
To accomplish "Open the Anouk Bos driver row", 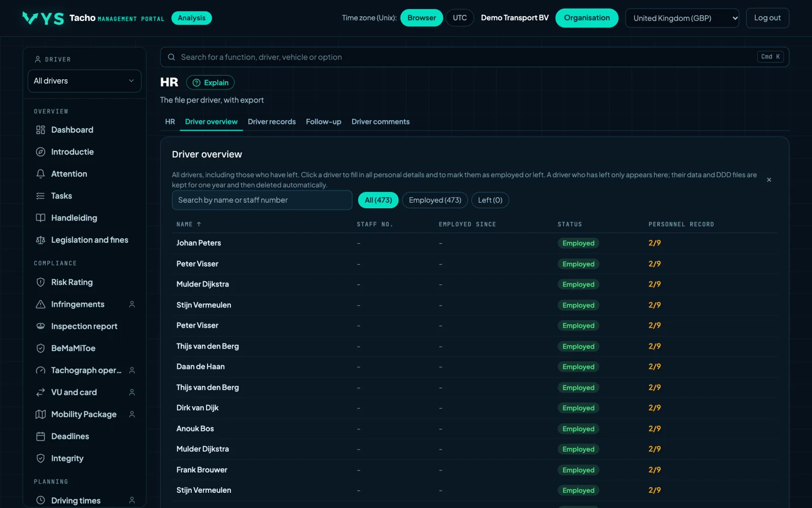I will pyautogui.click(x=475, y=429).
